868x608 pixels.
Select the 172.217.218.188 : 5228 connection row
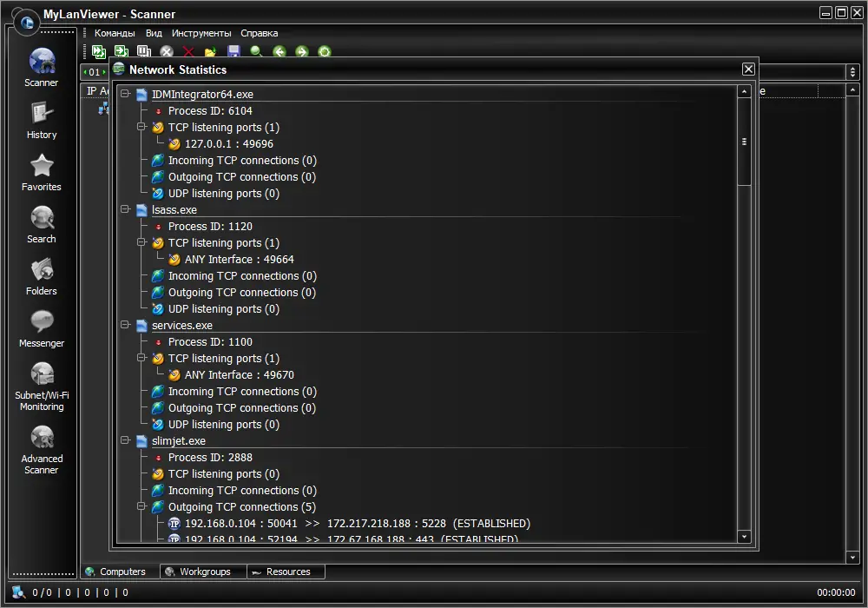[x=358, y=523]
